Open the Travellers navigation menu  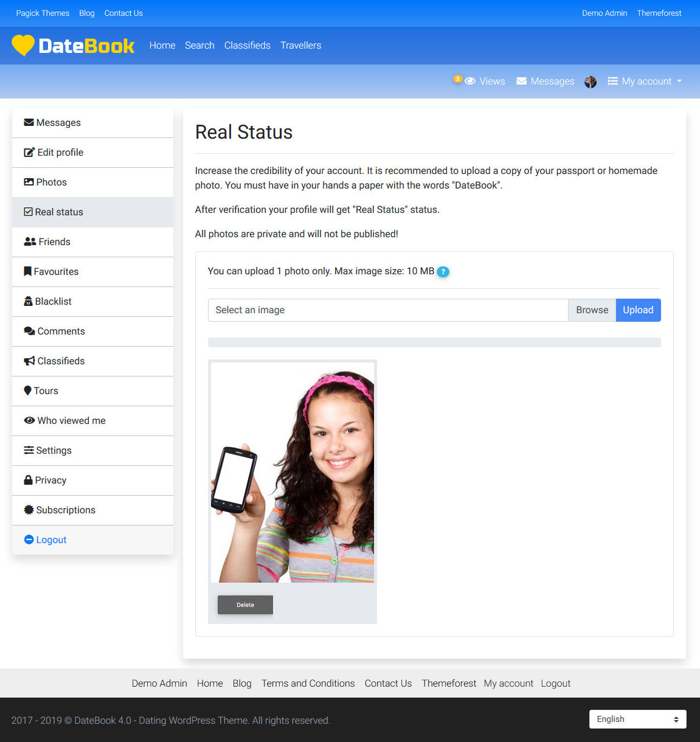tap(300, 45)
